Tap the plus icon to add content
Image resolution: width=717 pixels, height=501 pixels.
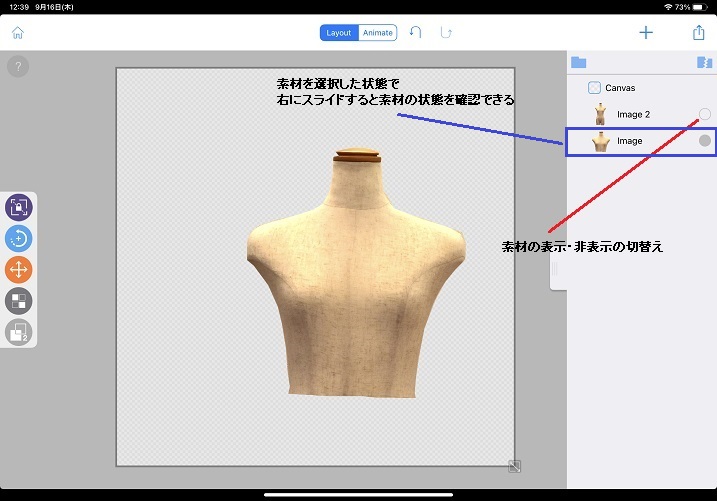click(x=646, y=33)
